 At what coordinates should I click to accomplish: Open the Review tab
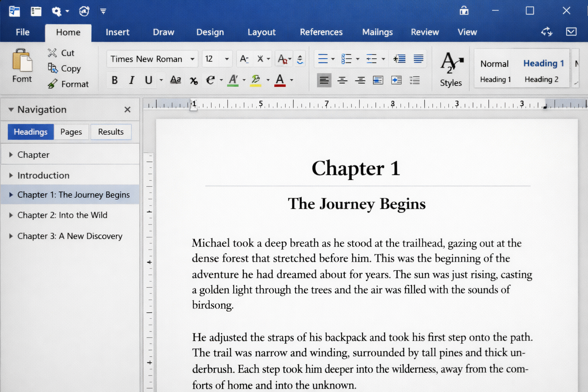425,32
